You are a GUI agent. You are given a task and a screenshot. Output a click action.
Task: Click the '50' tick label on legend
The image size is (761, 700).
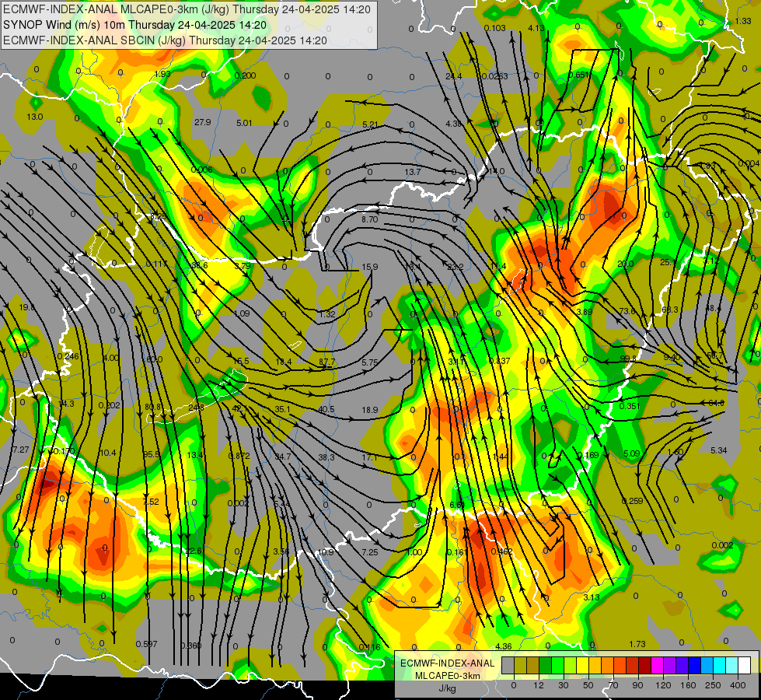click(588, 685)
